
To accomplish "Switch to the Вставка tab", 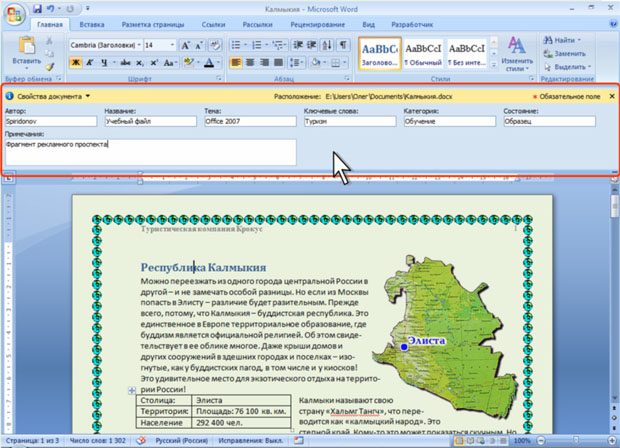I will [x=92, y=25].
